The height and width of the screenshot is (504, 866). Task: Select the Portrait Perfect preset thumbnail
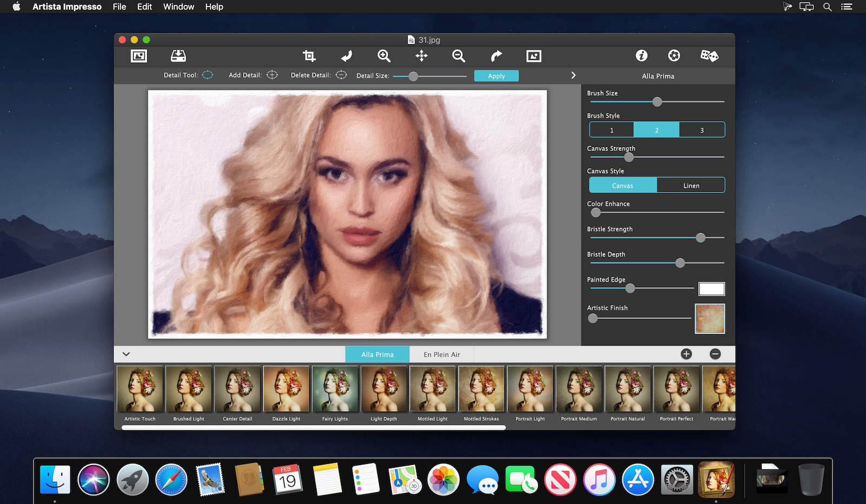click(677, 389)
